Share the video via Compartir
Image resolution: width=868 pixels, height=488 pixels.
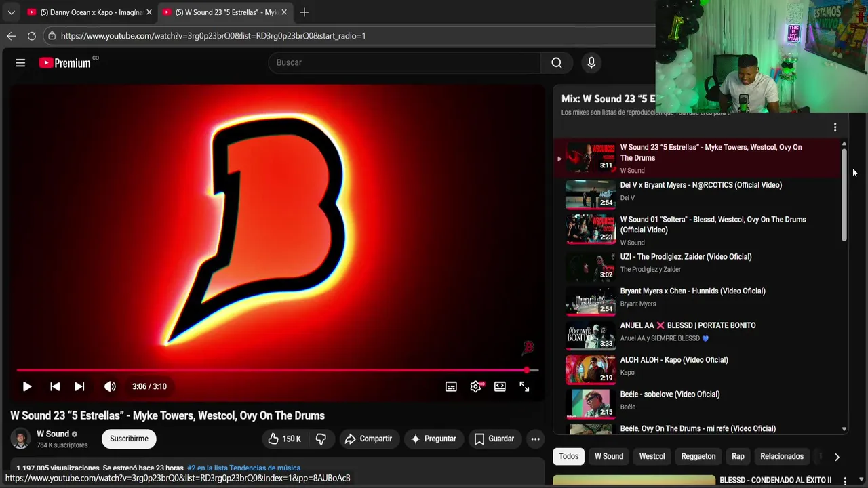pos(368,439)
